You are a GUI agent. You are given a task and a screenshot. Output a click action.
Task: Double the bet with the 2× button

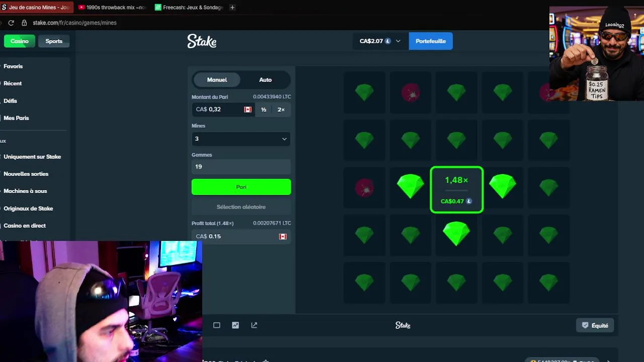click(x=281, y=110)
